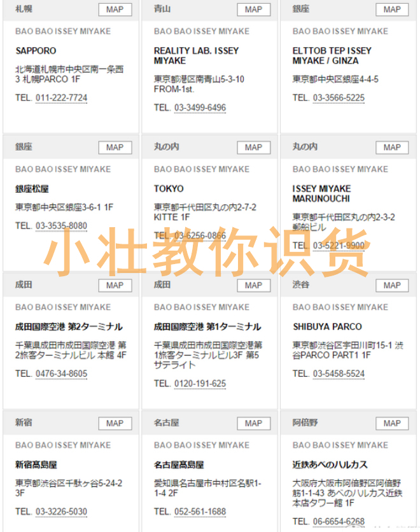
Task: Click address 東京都渋谷区宇田川町15-1
Action: (x=348, y=351)
